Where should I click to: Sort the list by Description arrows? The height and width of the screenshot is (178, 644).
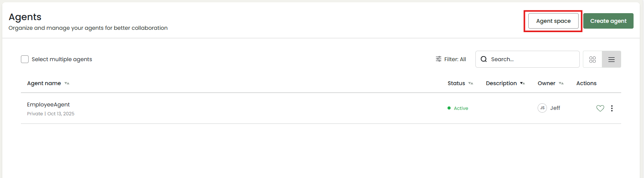click(523, 83)
